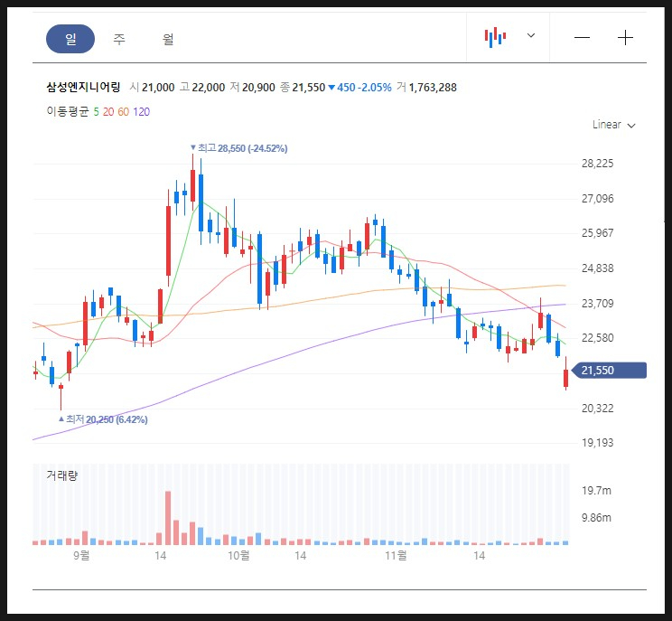This screenshot has width=672, height=621.
Task: Click the 11월 date axis label
Action: (x=396, y=555)
